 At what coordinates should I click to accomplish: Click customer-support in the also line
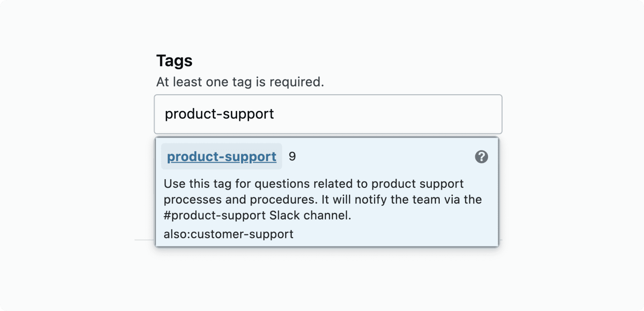(242, 234)
